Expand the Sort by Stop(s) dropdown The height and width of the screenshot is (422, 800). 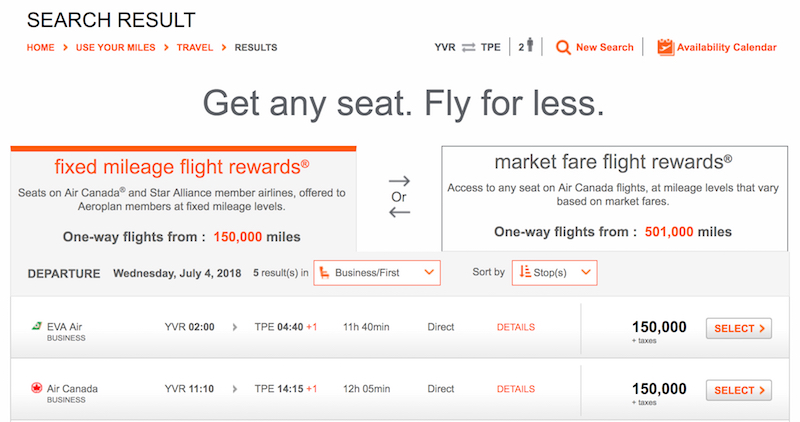555,273
